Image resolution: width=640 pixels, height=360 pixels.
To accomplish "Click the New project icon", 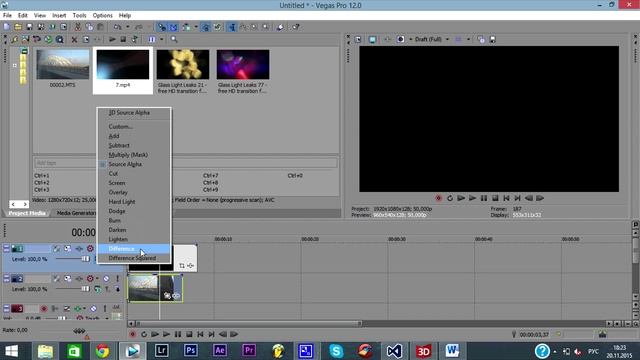I will pyautogui.click(x=7, y=27).
